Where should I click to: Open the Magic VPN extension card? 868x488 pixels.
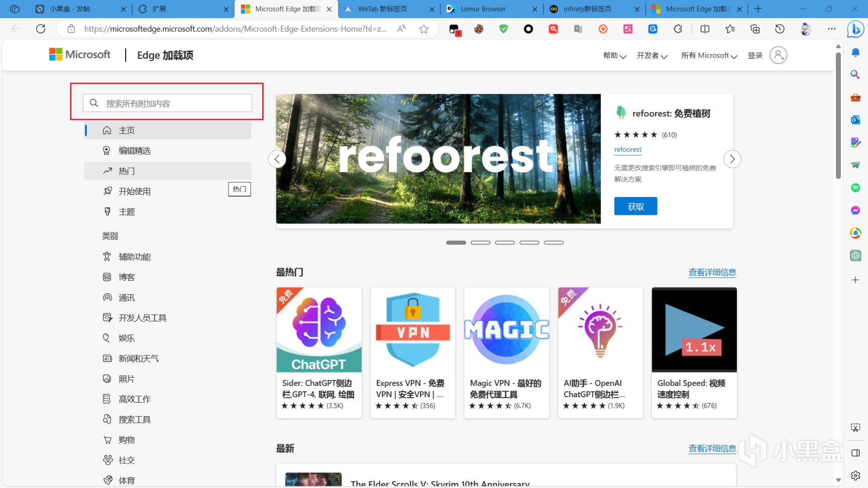(x=506, y=352)
